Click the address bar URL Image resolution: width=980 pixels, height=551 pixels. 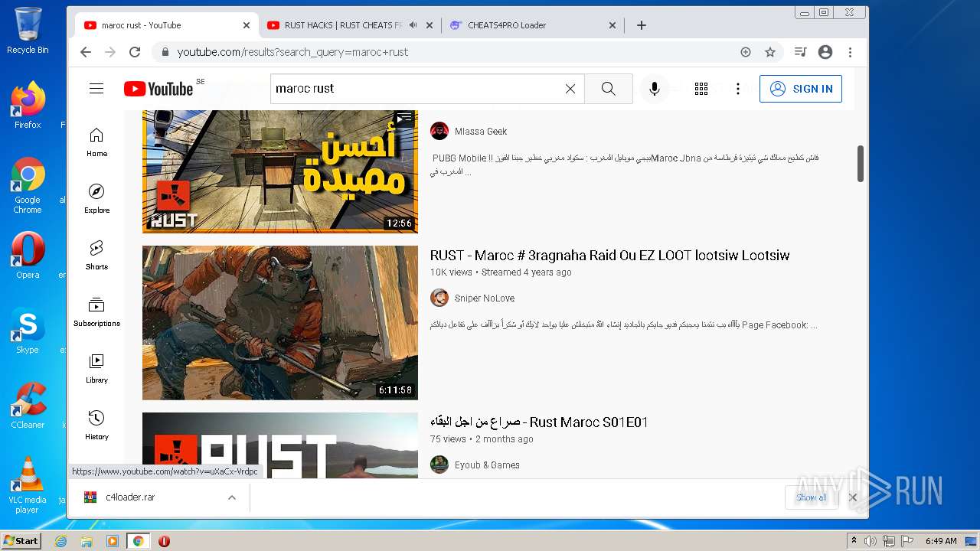point(292,52)
